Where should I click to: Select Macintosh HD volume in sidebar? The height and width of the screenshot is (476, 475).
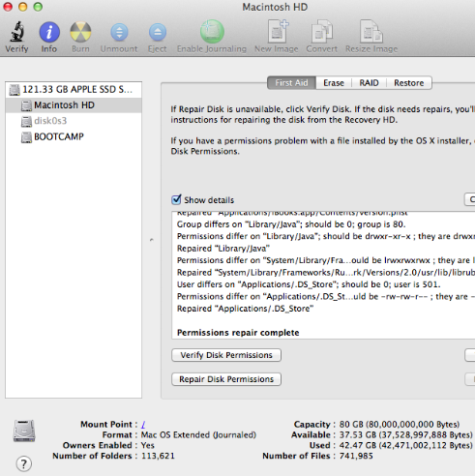74,105
